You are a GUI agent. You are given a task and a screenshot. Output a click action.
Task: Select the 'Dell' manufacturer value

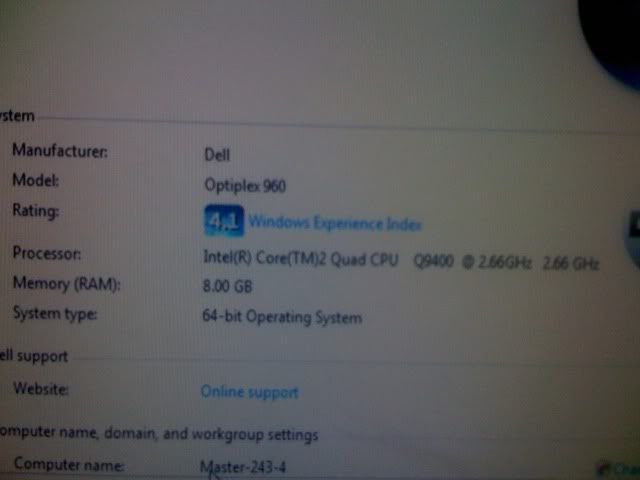pos(217,155)
